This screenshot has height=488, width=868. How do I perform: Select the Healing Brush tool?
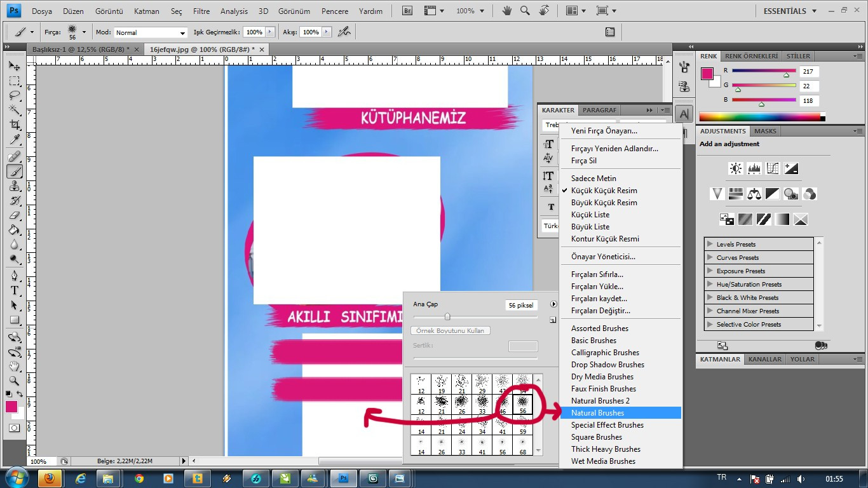(15, 156)
